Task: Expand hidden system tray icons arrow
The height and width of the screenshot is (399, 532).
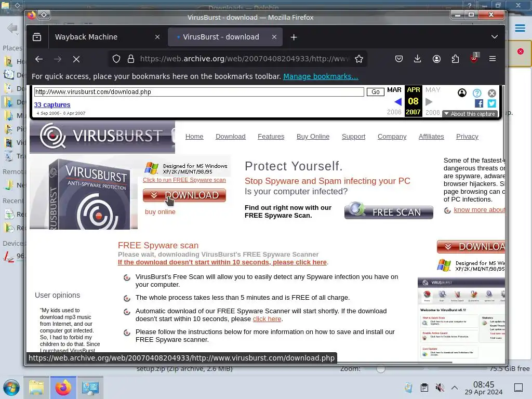Action: coord(455,388)
